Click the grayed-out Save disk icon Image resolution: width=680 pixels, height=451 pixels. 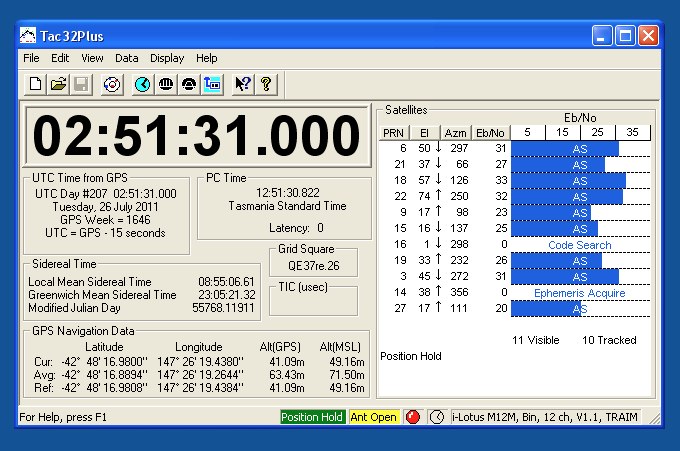pyautogui.click(x=81, y=85)
